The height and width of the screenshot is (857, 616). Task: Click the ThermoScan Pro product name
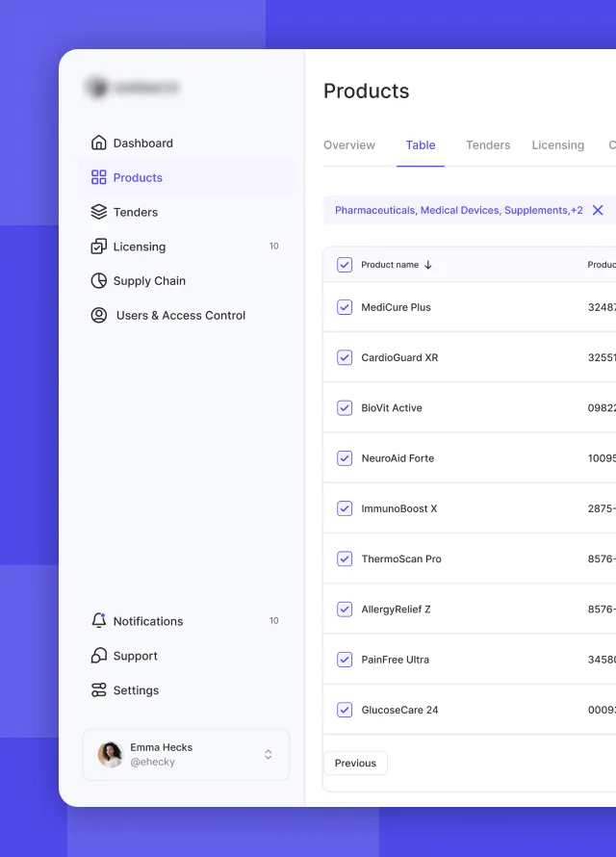(401, 558)
